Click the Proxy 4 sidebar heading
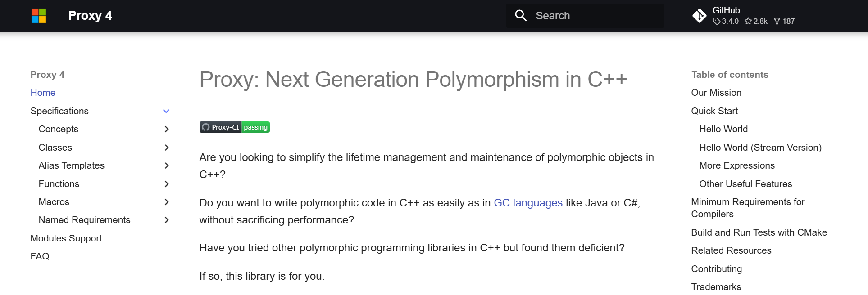This screenshot has width=868, height=295. (x=47, y=75)
